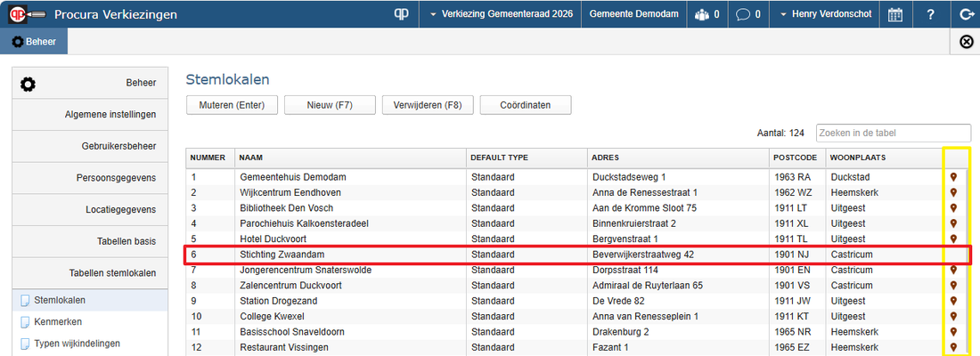Expand Tabellen stemlokalen section
The height and width of the screenshot is (356, 980).
pyautogui.click(x=89, y=273)
